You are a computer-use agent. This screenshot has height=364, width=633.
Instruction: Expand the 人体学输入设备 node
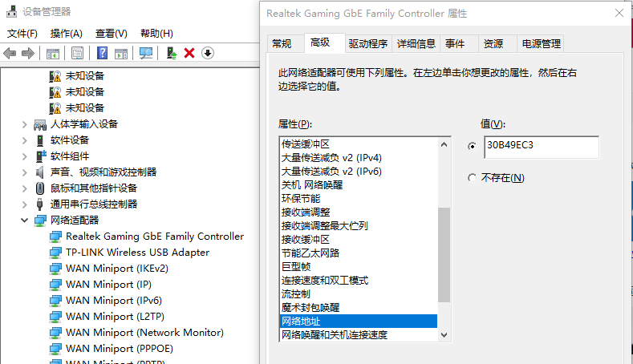[x=25, y=124]
